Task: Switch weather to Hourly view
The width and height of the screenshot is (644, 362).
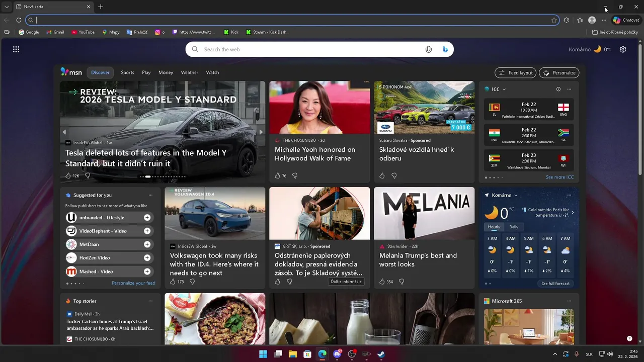Action: click(x=494, y=227)
